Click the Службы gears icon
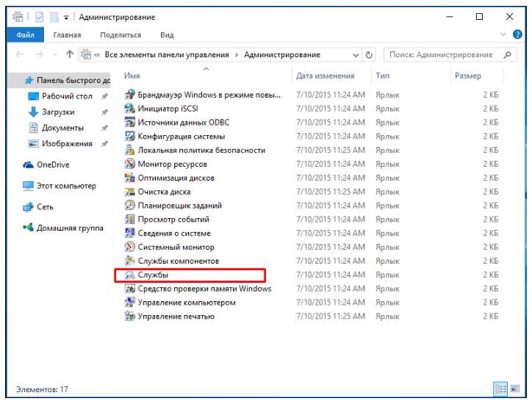Screen dimensions: 532x401 pos(129,275)
